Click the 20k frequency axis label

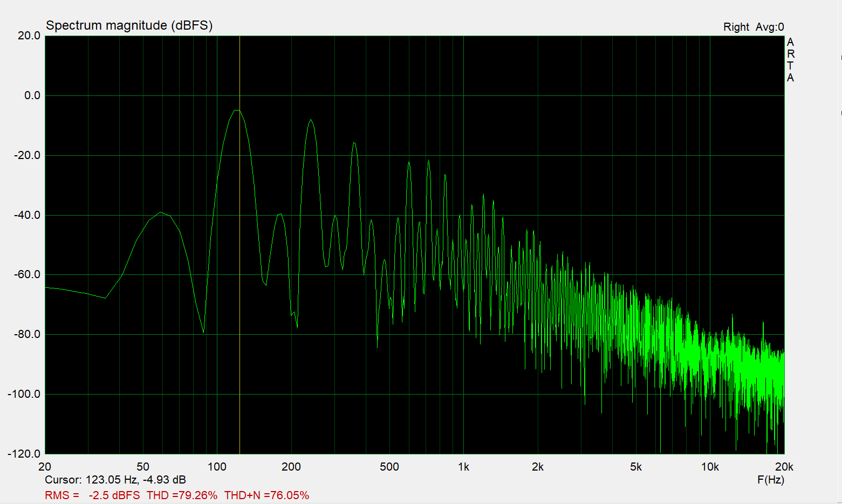click(784, 467)
